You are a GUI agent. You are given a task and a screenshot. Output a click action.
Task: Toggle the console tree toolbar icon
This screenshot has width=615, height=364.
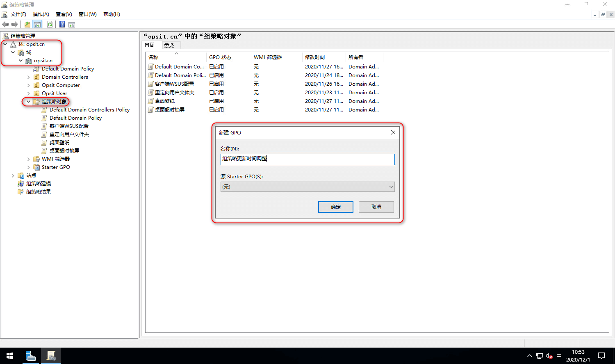pos(37,25)
